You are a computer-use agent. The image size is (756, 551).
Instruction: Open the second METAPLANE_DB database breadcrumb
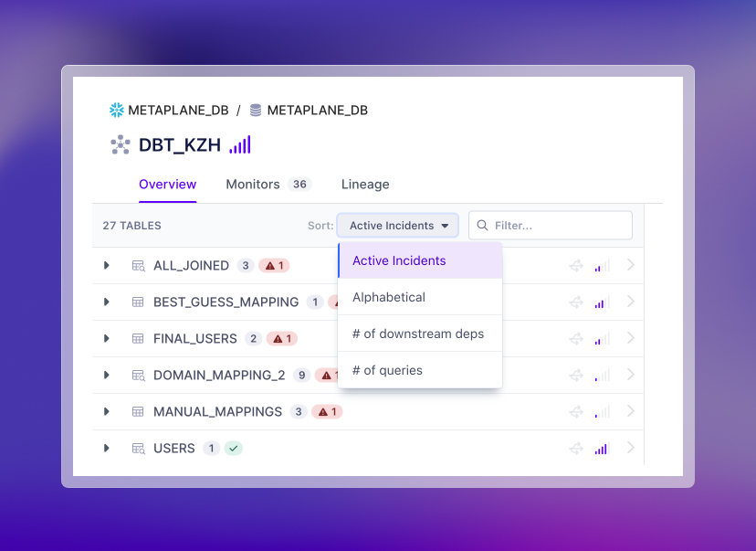pos(317,111)
